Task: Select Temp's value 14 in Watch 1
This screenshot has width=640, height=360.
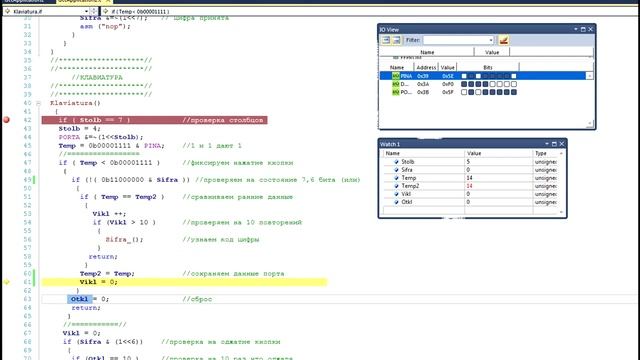Action: click(x=469, y=178)
